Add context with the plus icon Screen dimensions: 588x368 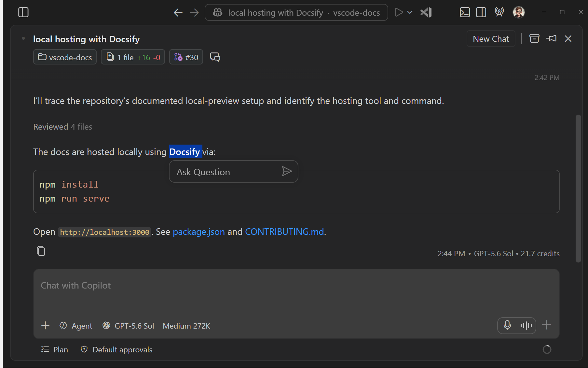tap(46, 325)
